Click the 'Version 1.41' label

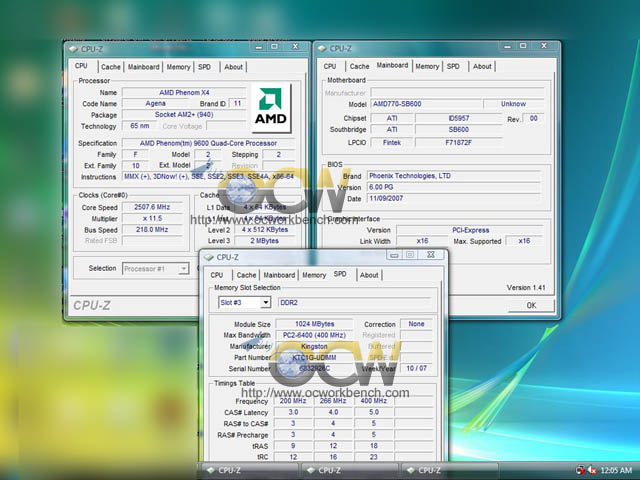click(x=526, y=288)
